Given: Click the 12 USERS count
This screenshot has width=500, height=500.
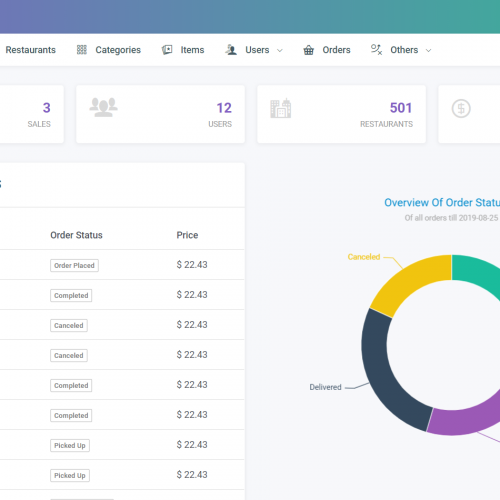Looking at the screenshot, I should pos(224,108).
